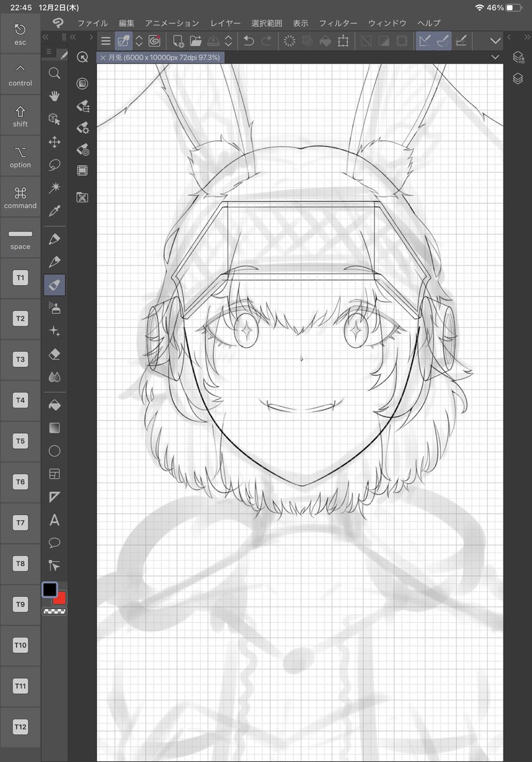Toggle Snap to Grid
The image size is (532, 762).
462,41
